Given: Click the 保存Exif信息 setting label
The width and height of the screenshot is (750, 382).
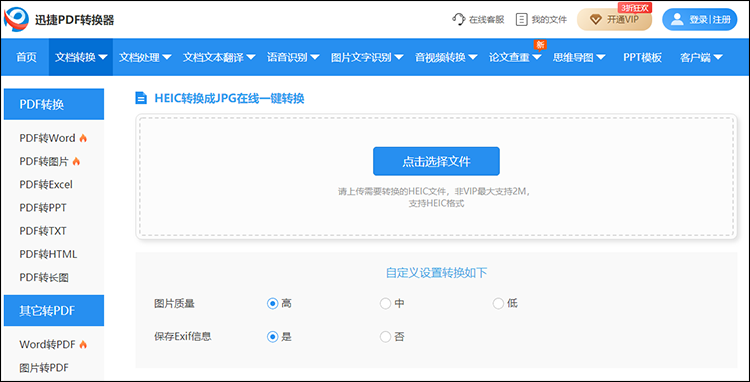Looking at the screenshot, I should 183,337.
